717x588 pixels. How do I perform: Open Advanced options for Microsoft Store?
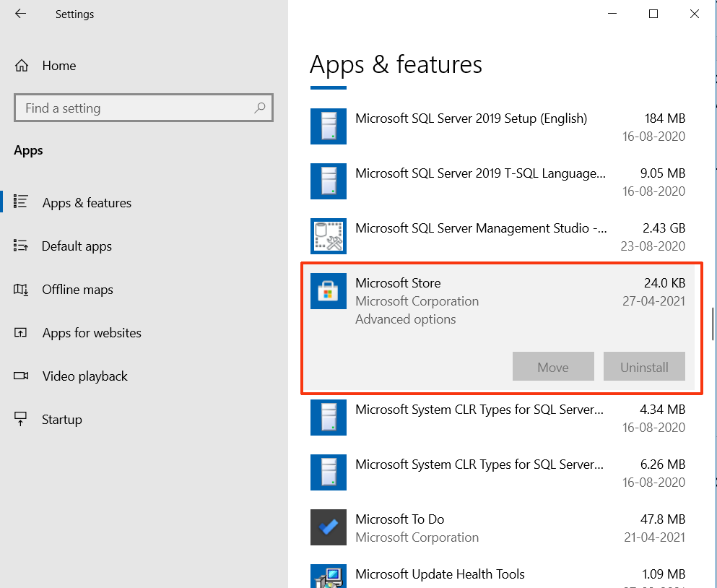pyautogui.click(x=406, y=319)
